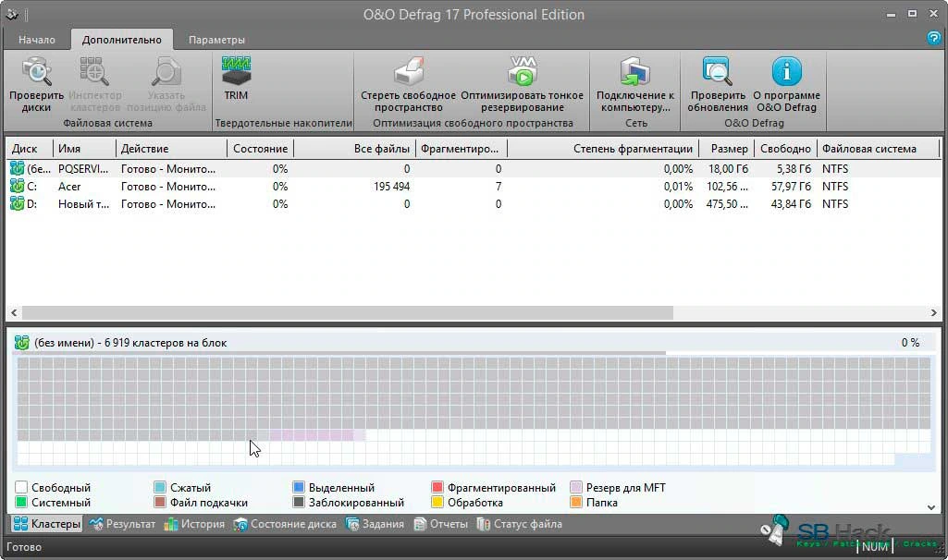
Task: Select the Acer drive name cell
Action: [69, 187]
